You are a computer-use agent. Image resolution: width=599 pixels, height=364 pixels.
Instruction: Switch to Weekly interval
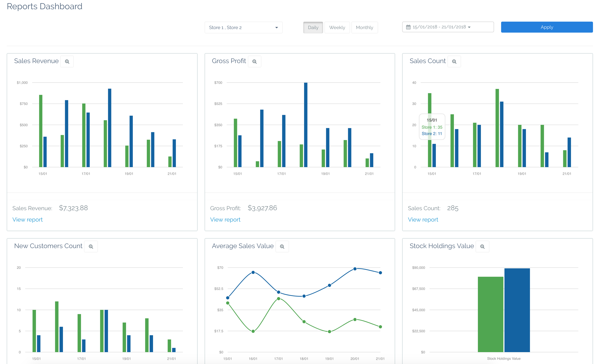[337, 27]
